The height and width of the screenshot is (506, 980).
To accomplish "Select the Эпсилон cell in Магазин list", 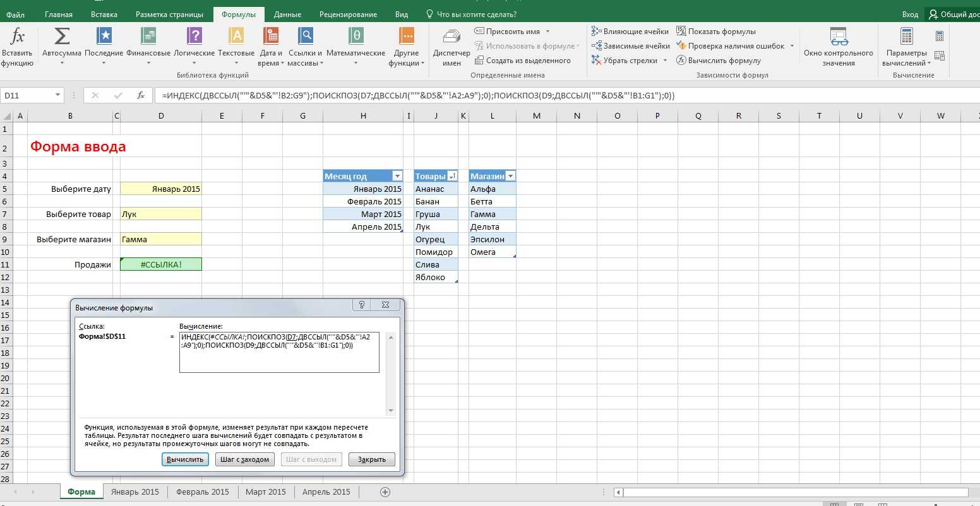I will click(493, 239).
